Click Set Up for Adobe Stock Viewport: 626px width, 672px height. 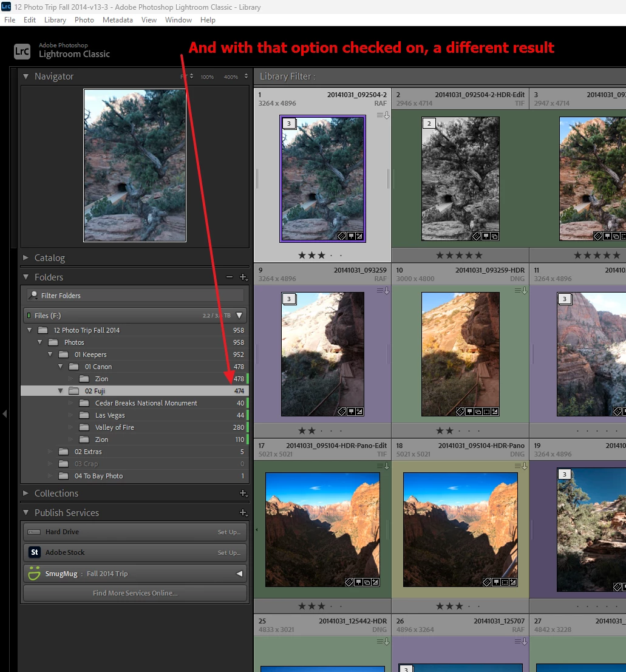coord(229,552)
